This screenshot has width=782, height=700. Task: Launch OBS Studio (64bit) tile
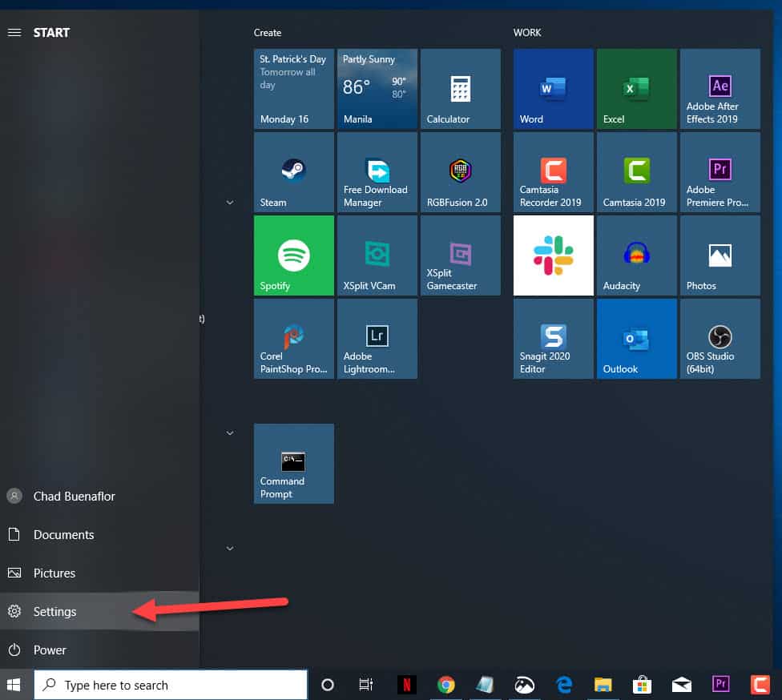pos(720,339)
